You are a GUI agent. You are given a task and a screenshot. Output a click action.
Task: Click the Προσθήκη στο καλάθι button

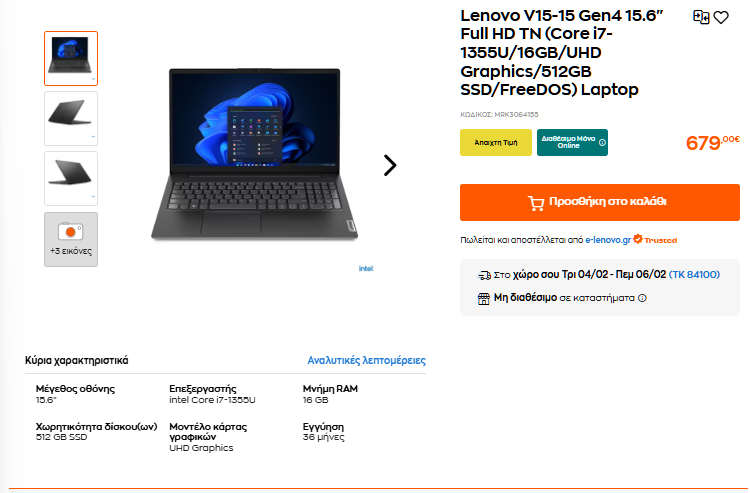coord(600,202)
